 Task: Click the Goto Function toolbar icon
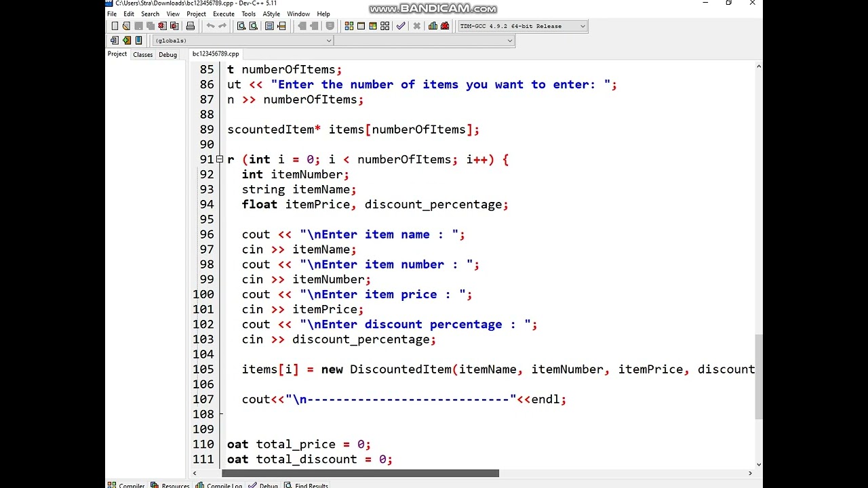tap(269, 26)
